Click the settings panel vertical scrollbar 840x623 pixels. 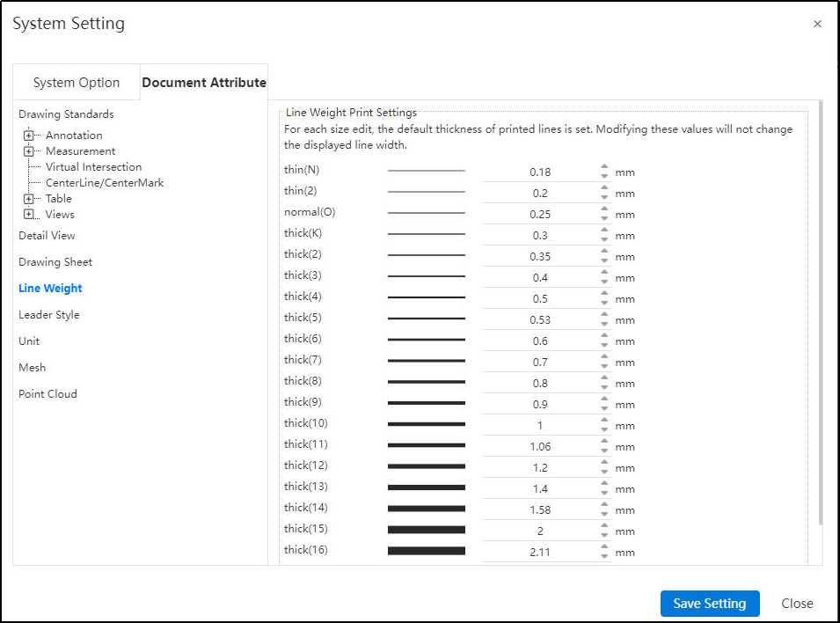(820, 312)
